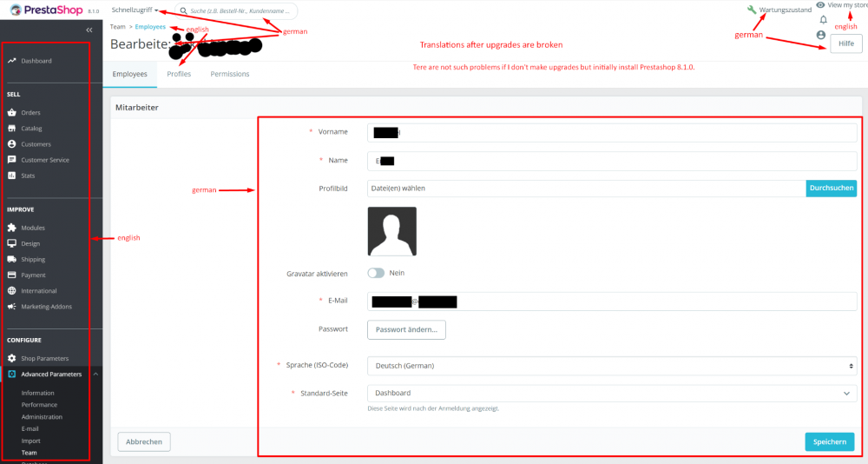Click the profile picture thumbnail

[x=392, y=231]
